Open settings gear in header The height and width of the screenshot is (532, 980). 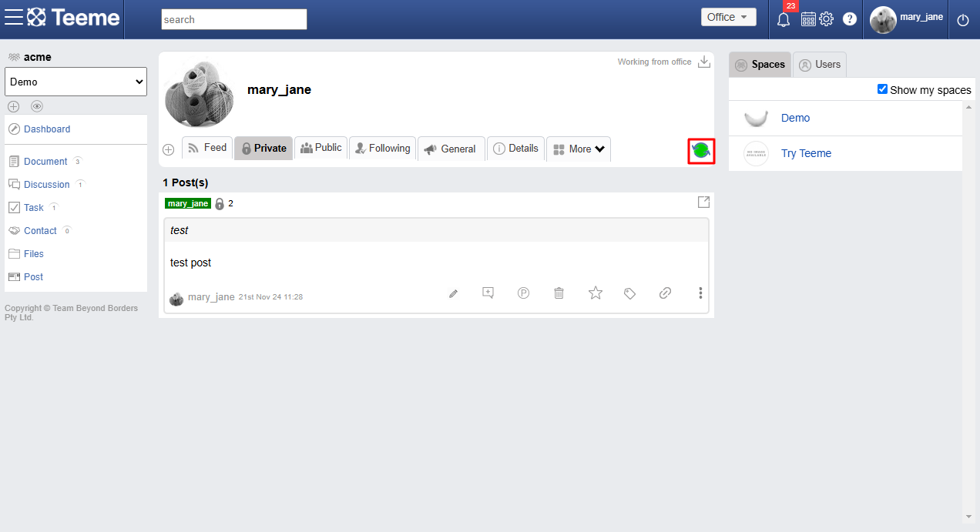click(826, 19)
